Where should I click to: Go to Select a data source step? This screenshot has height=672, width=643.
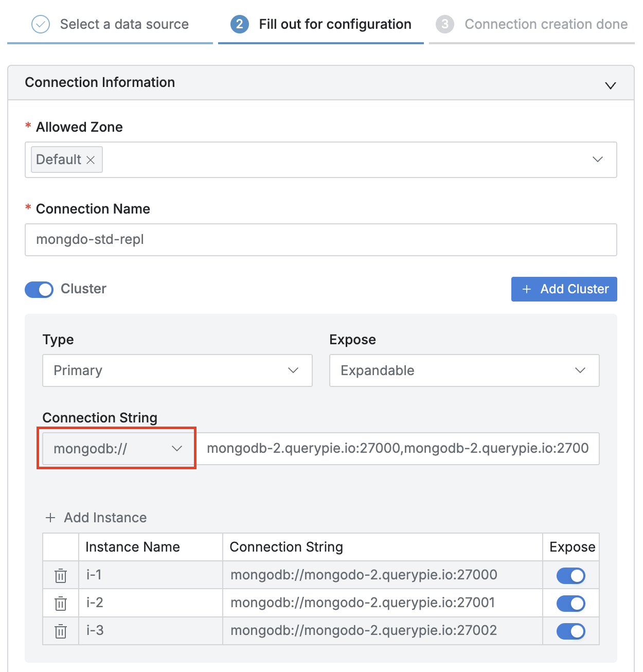click(x=124, y=24)
